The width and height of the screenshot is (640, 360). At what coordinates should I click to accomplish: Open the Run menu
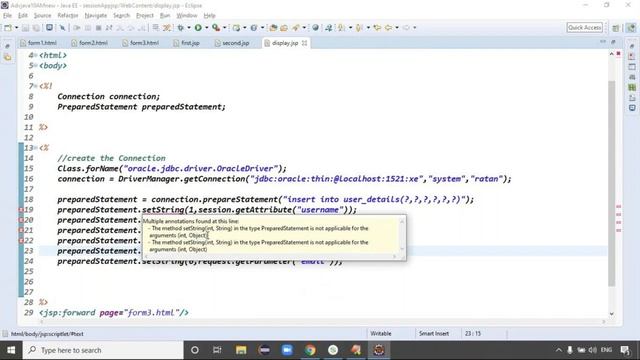click(x=165, y=16)
